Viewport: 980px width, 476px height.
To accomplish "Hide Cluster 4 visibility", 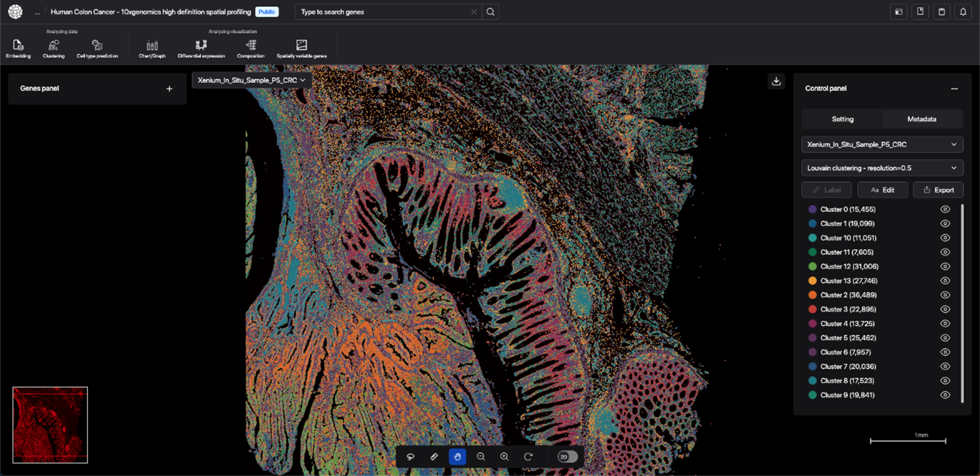I will point(945,323).
